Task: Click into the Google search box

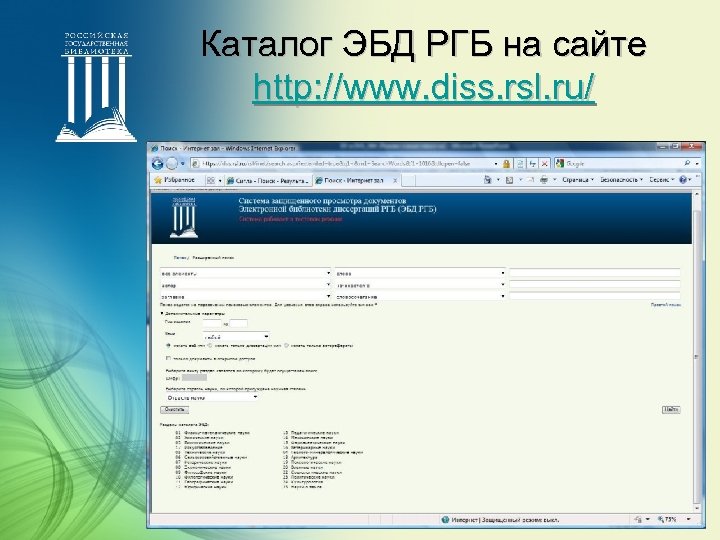Action: point(624,163)
